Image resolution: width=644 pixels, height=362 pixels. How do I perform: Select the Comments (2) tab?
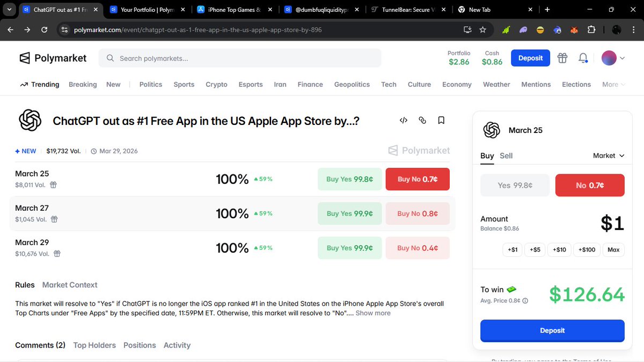[40, 345]
